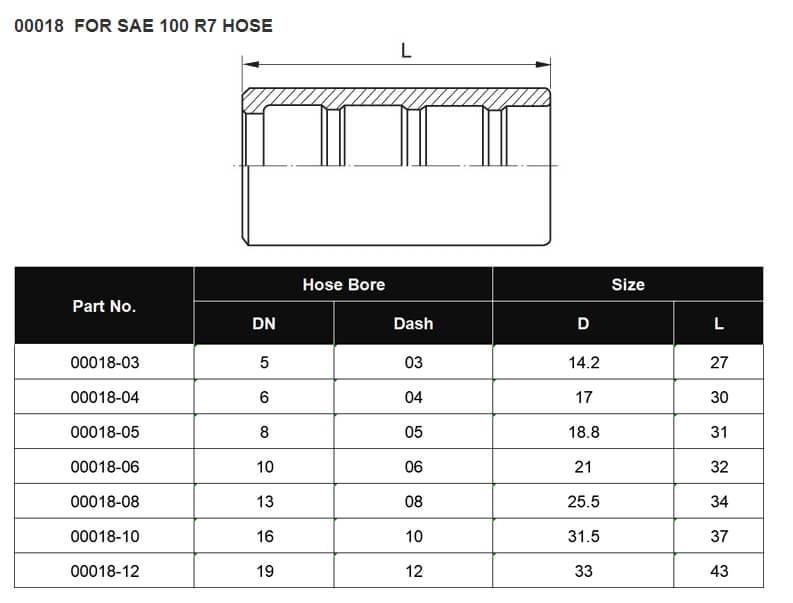Select part number 00018-03 cell
793x603 pixels.
(x=104, y=362)
